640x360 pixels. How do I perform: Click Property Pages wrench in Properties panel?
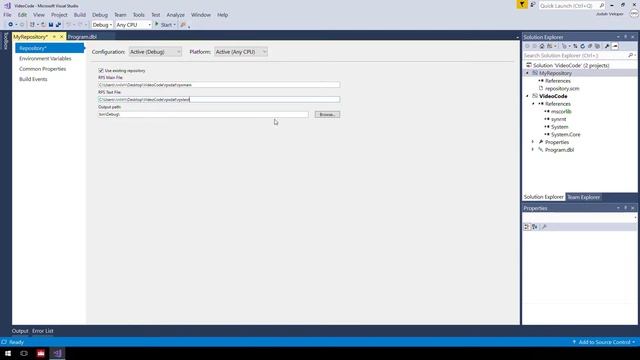pyautogui.click(x=544, y=227)
